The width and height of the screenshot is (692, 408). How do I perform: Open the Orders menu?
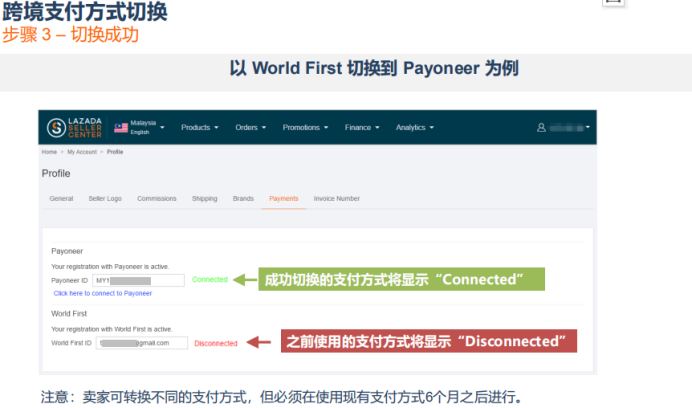coord(250,128)
